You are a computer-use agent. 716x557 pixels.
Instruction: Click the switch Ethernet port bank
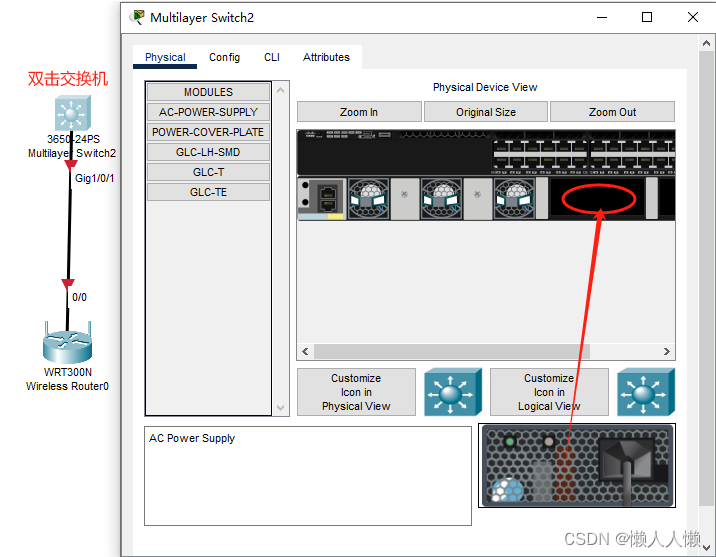pos(583,155)
